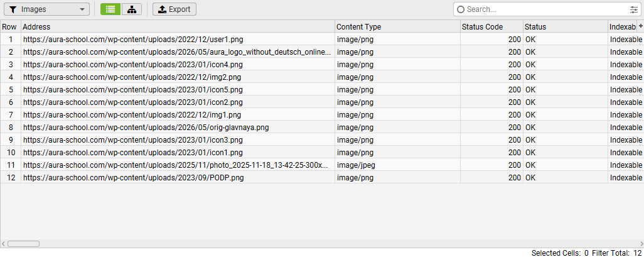
Task: Click the Row column header
Action: [x=10, y=27]
